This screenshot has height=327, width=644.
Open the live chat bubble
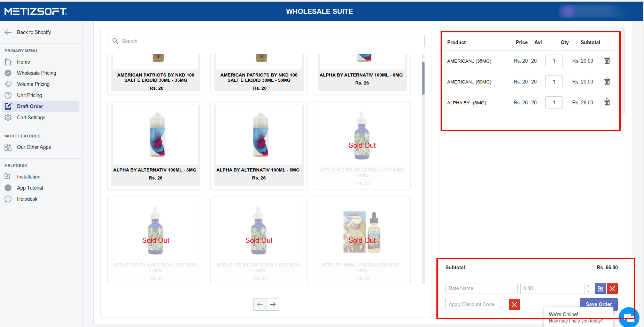click(628, 317)
